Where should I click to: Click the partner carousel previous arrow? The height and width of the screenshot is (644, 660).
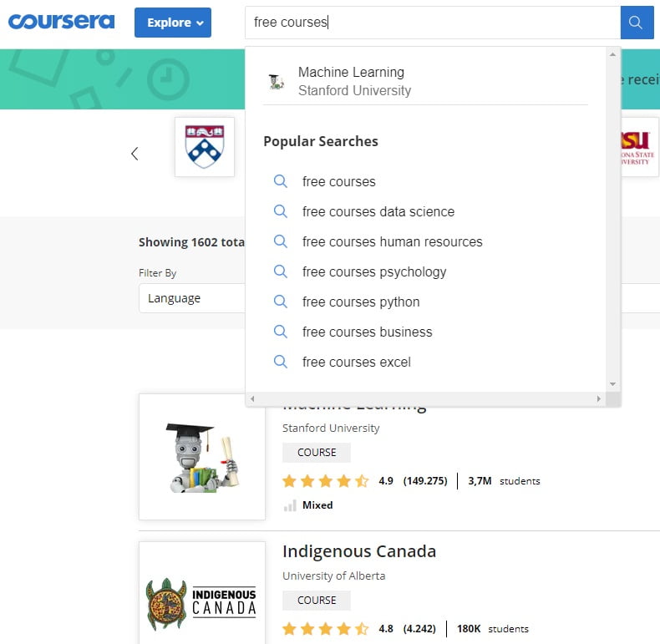(x=135, y=154)
